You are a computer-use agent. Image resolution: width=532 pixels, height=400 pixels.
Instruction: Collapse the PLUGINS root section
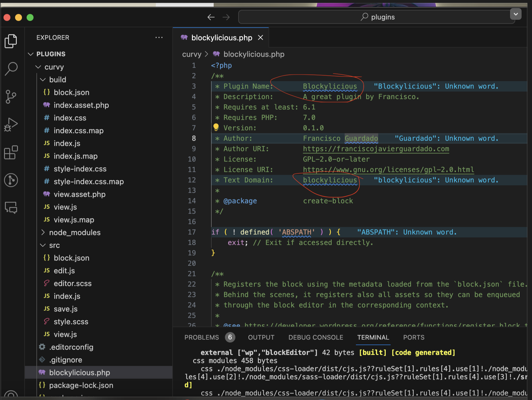(31, 54)
